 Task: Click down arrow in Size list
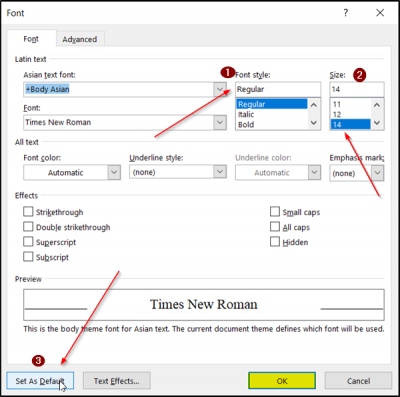point(377,123)
